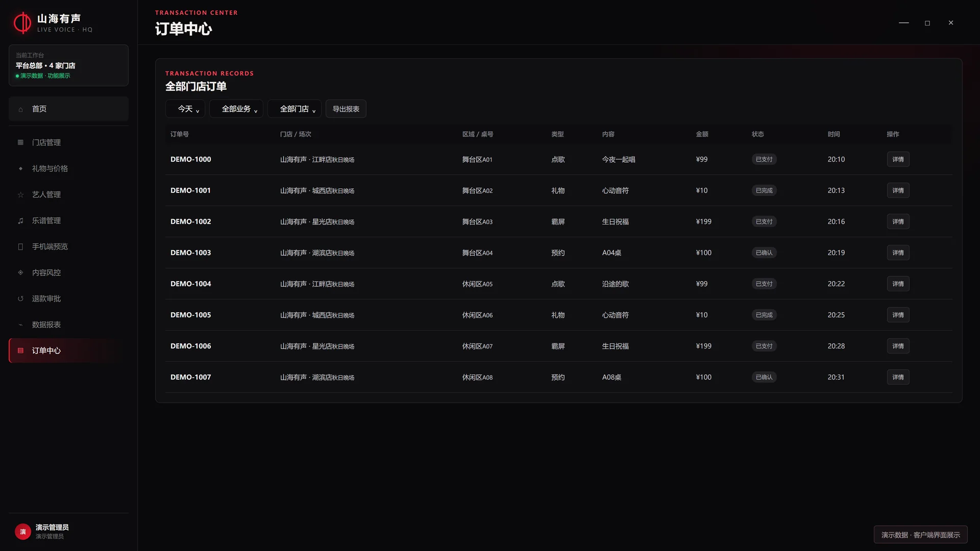Maximize the window
980x551 pixels.
pyautogui.click(x=927, y=23)
